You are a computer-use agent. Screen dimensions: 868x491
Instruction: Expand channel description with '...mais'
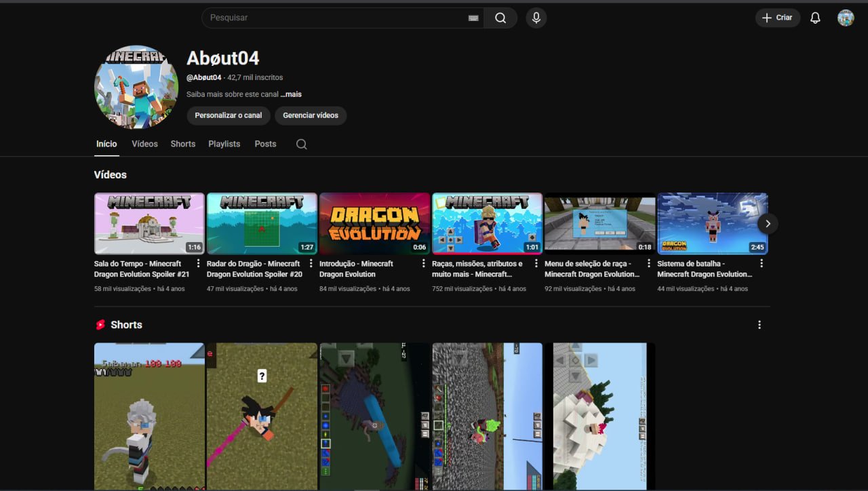tap(291, 94)
